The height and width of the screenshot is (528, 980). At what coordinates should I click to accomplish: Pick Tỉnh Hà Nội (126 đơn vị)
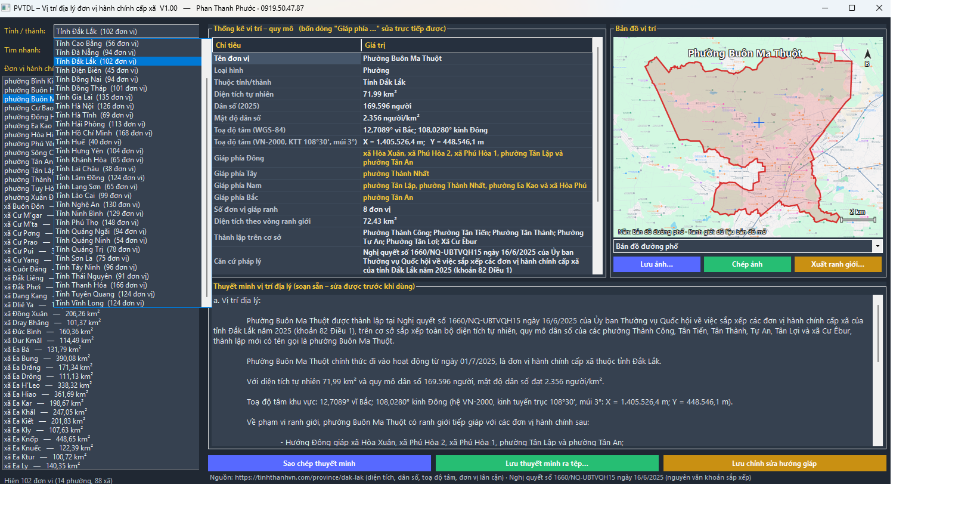click(128, 106)
